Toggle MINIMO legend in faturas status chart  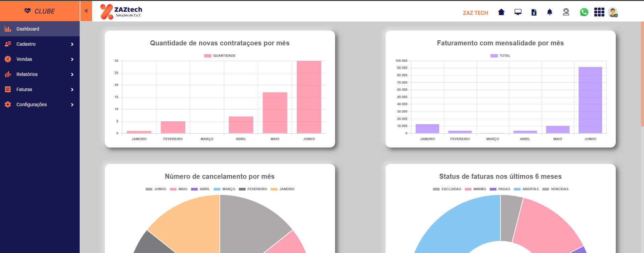coord(475,189)
